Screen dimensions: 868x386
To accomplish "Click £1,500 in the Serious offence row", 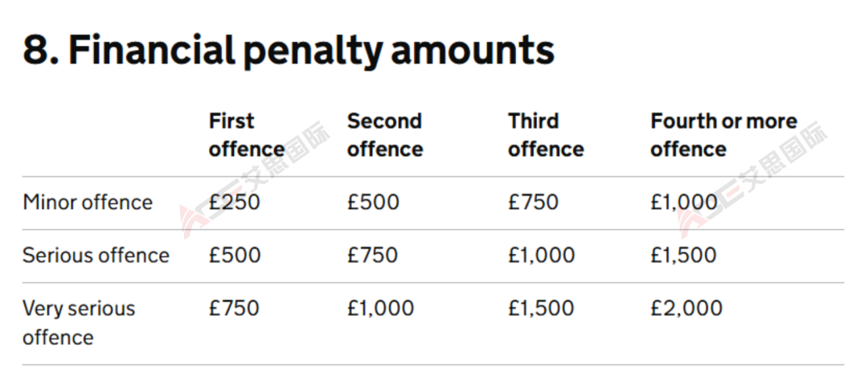I will pyautogui.click(x=683, y=256).
